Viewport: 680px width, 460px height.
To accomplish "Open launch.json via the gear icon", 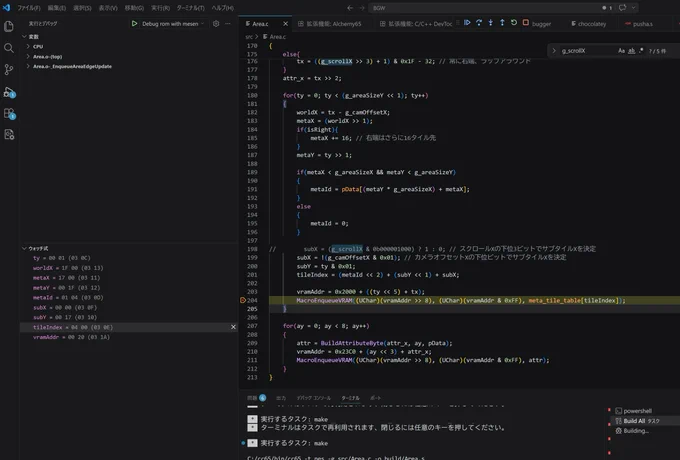I will [216, 24].
